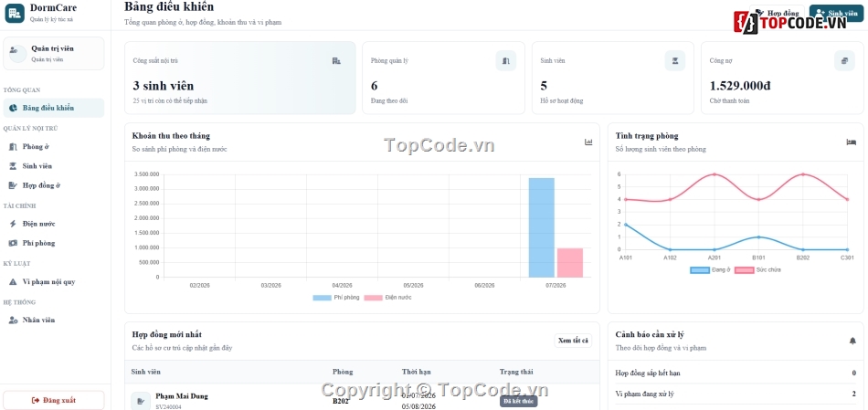The height and width of the screenshot is (410, 868).
Task: Click the 1.529.000đ debt value
Action: click(x=740, y=86)
